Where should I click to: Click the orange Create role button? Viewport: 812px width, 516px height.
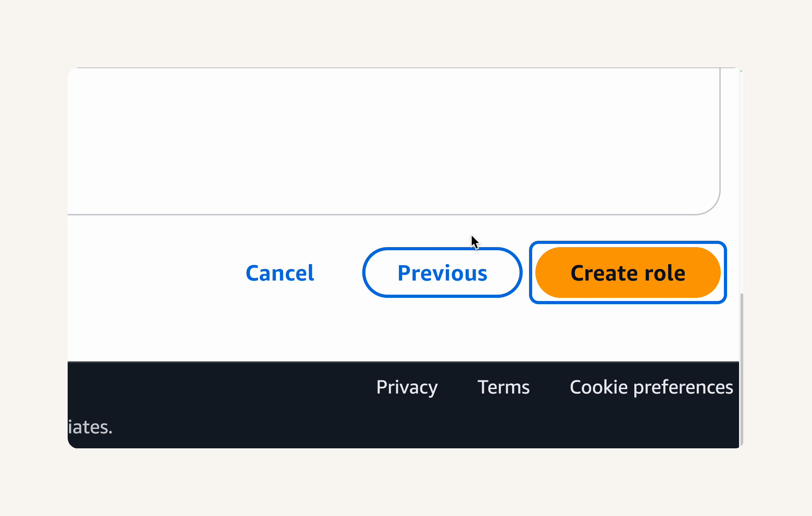coord(628,272)
